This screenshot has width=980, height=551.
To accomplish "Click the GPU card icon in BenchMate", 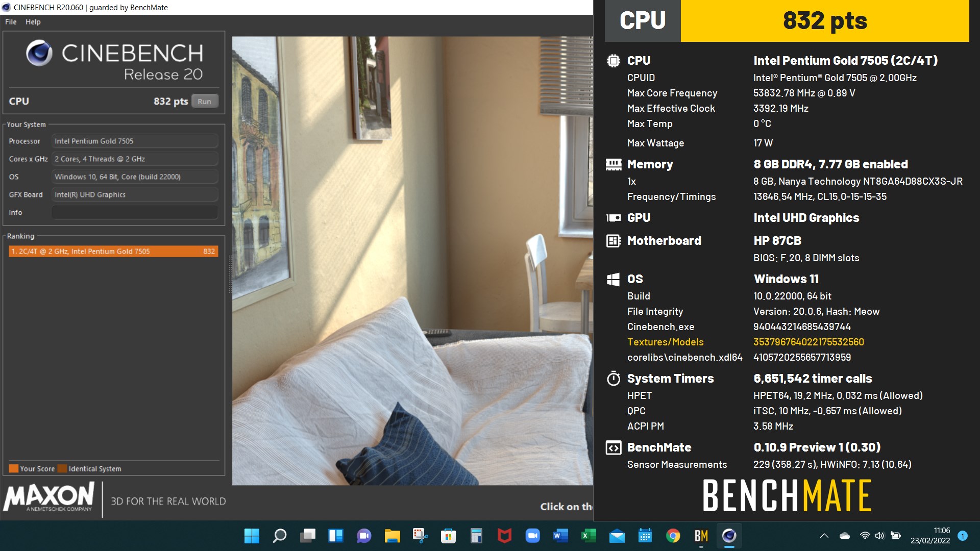I will pyautogui.click(x=613, y=218).
